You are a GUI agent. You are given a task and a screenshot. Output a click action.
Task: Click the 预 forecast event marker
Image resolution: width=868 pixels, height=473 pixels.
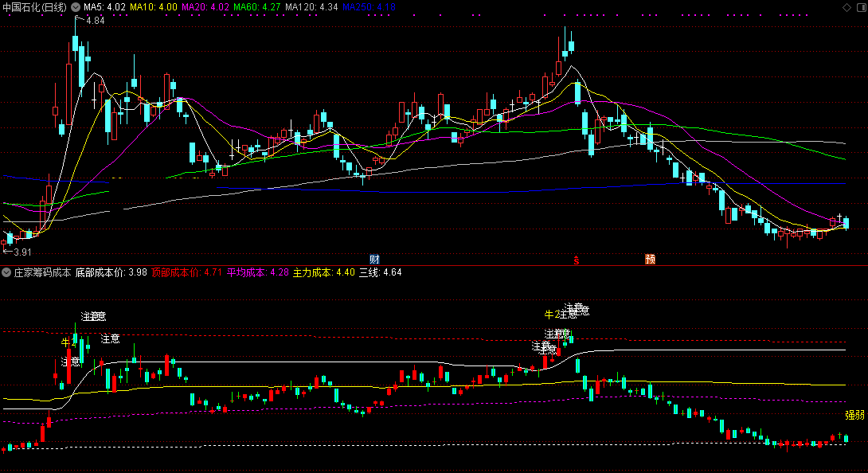650,260
